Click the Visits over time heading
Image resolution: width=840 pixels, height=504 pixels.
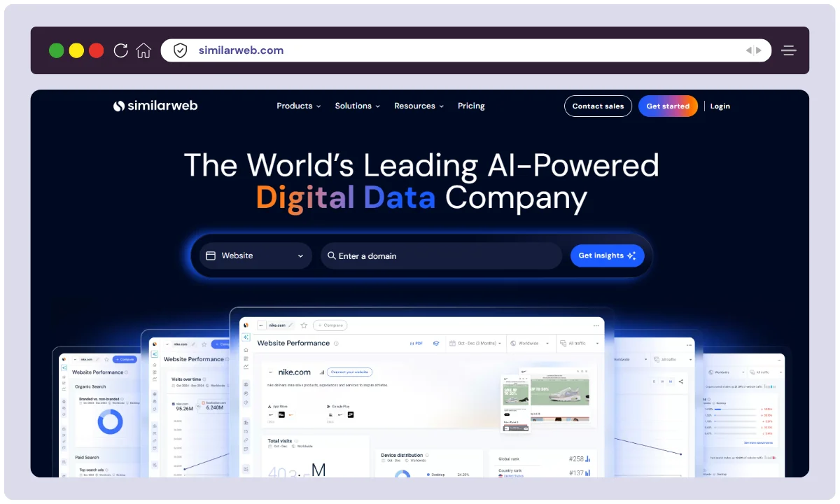(x=187, y=379)
